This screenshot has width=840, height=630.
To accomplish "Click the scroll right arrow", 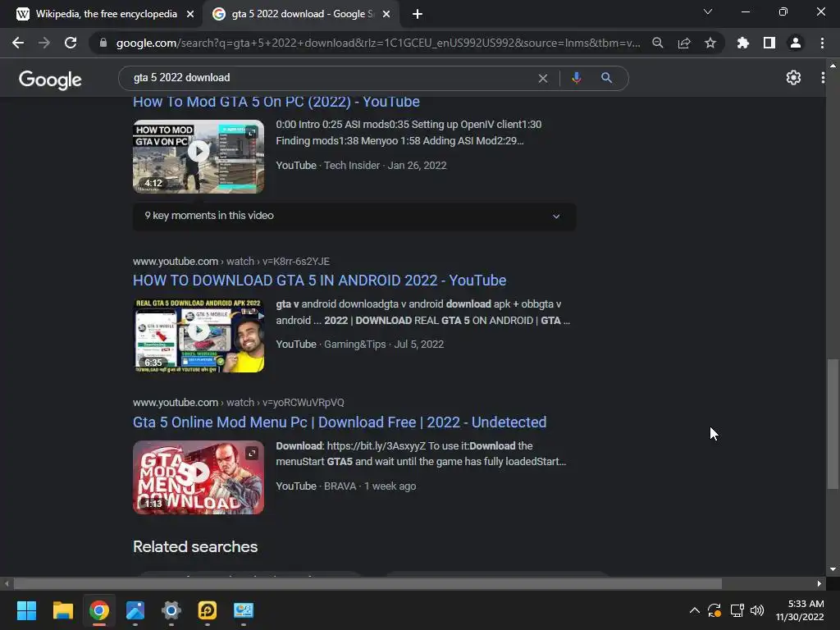I will point(819,583).
